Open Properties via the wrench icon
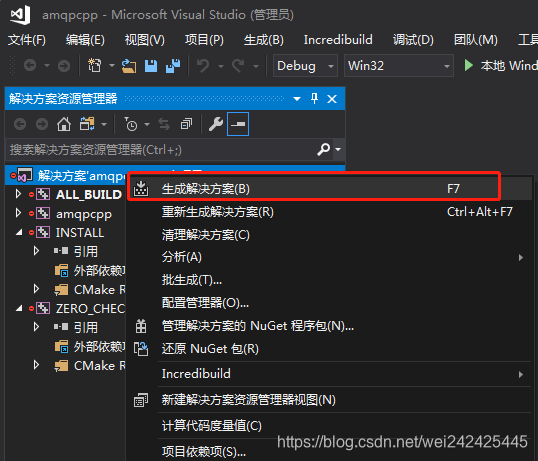Image resolution: width=538 pixels, height=461 pixels. tap(216, 124)
